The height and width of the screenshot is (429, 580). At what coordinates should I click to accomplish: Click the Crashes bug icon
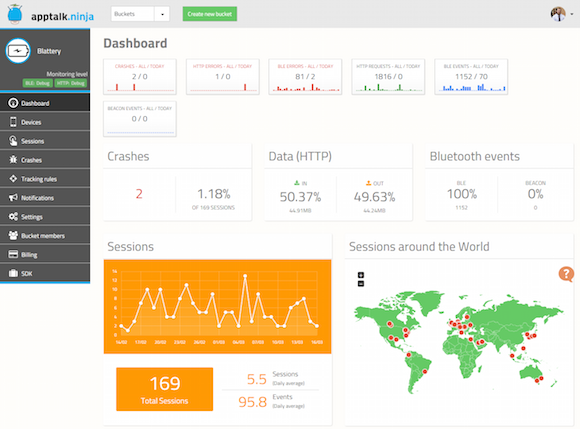[x=13, y=159]
